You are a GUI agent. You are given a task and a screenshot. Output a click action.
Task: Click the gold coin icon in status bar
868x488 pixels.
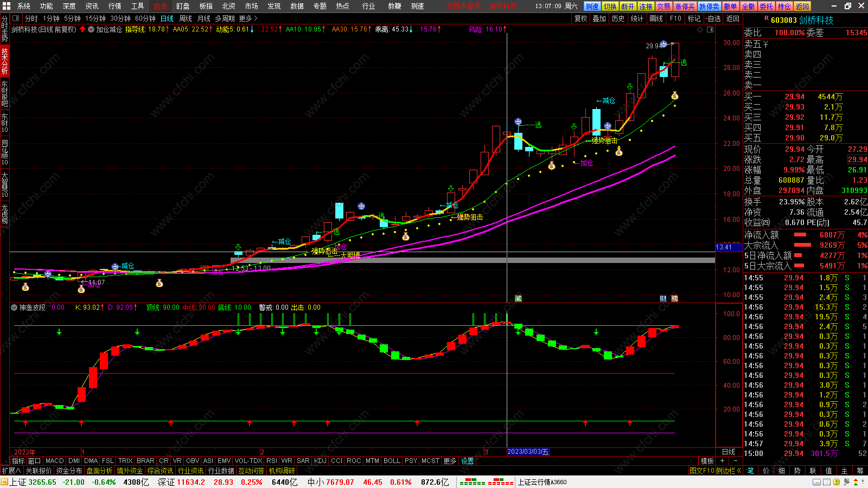(x=837, y=482)
